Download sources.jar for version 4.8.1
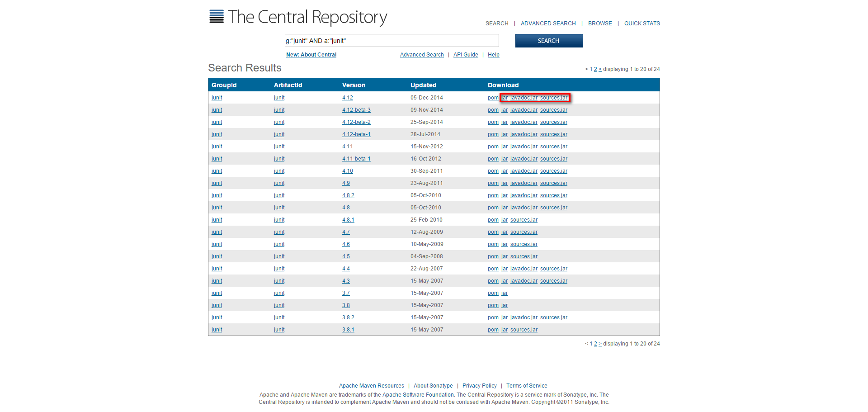This screenshot has height=412, width=868. point(524,220)
